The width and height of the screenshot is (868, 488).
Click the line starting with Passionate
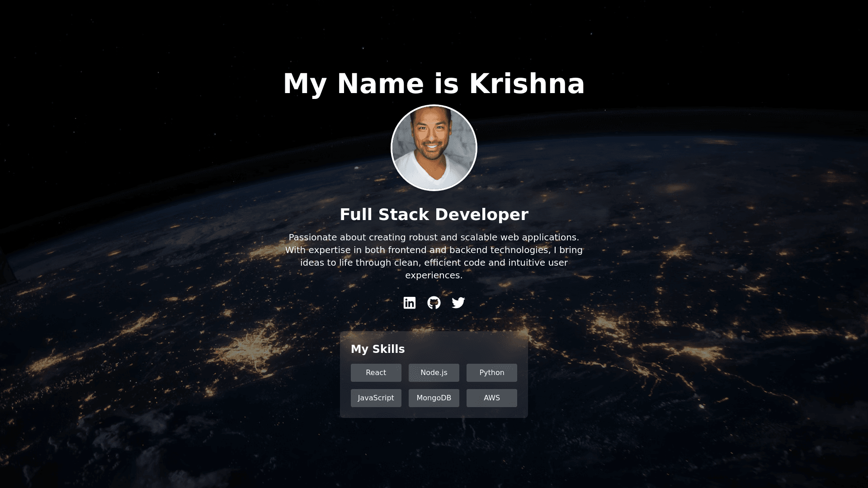[434, 237]
